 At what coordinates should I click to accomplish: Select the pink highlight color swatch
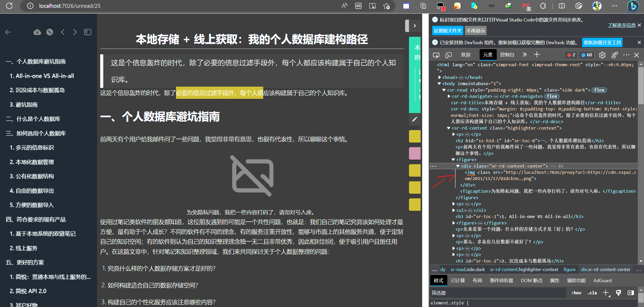point(415,153)
